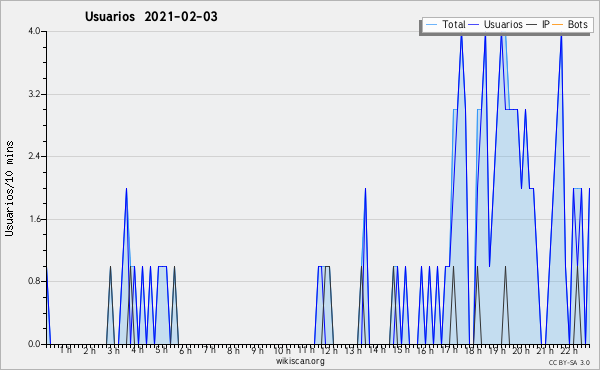The image size is (600, 370).
Task: Click the '21 h' x-axis label
Action: click(545, 350)
